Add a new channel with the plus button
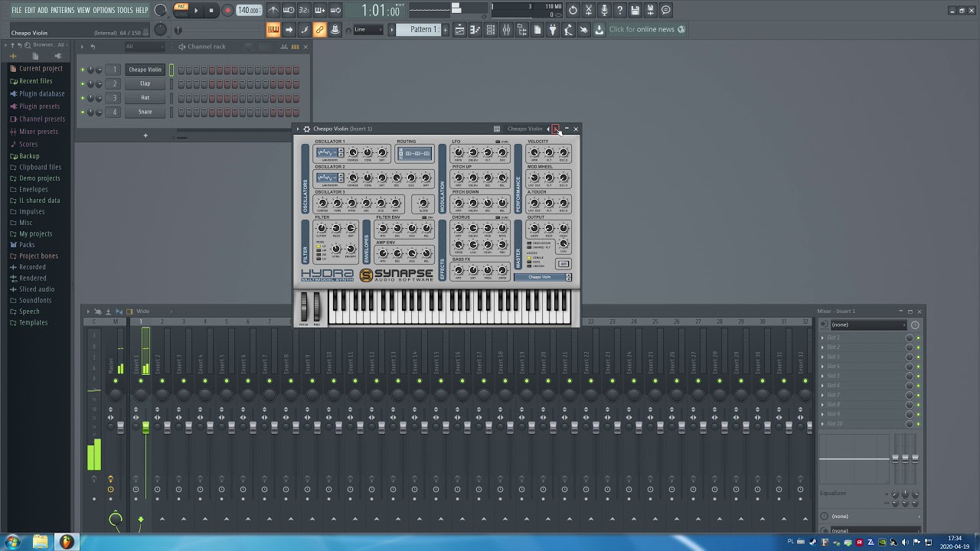 (145, 135)
